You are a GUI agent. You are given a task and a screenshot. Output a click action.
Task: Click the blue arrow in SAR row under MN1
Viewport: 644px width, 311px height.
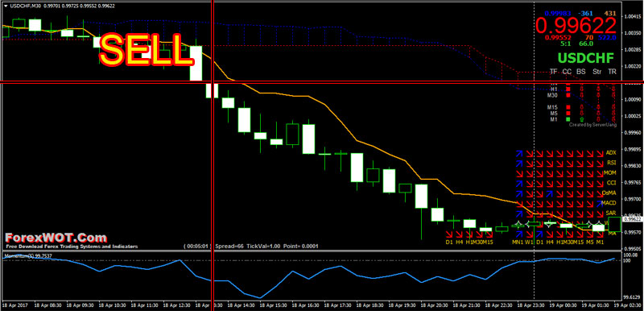point(519,214)
